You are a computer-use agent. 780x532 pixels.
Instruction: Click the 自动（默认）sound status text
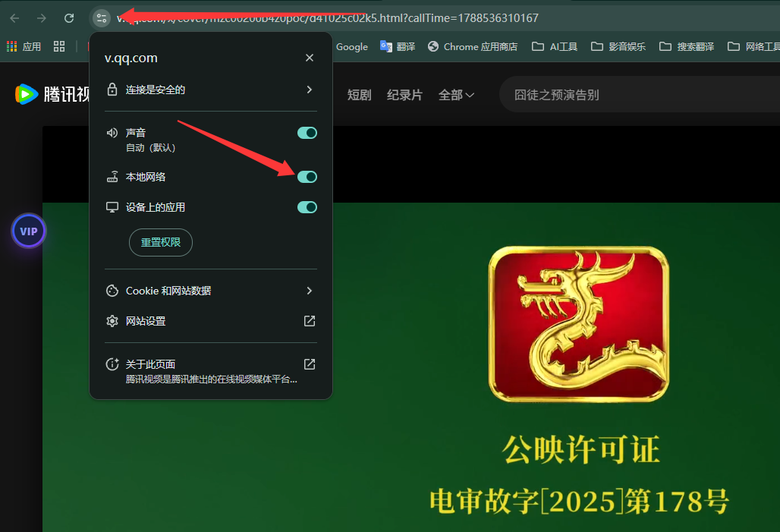point(151,148)
